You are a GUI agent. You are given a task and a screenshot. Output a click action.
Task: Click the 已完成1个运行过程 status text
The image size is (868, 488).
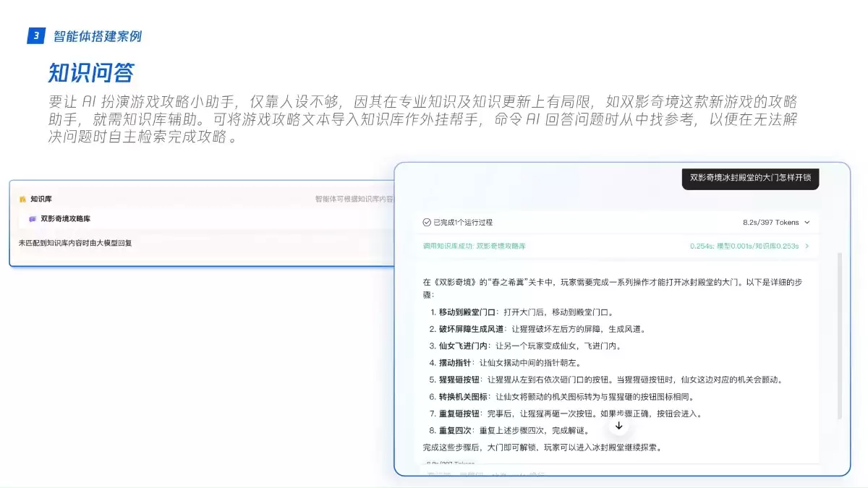(x=463, y=222)
